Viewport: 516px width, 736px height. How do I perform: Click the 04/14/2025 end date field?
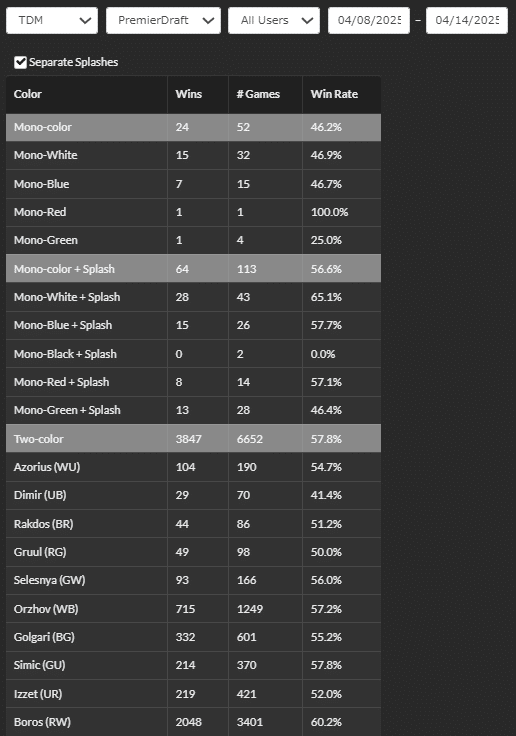pyautogui.click(x=467, y=20)
